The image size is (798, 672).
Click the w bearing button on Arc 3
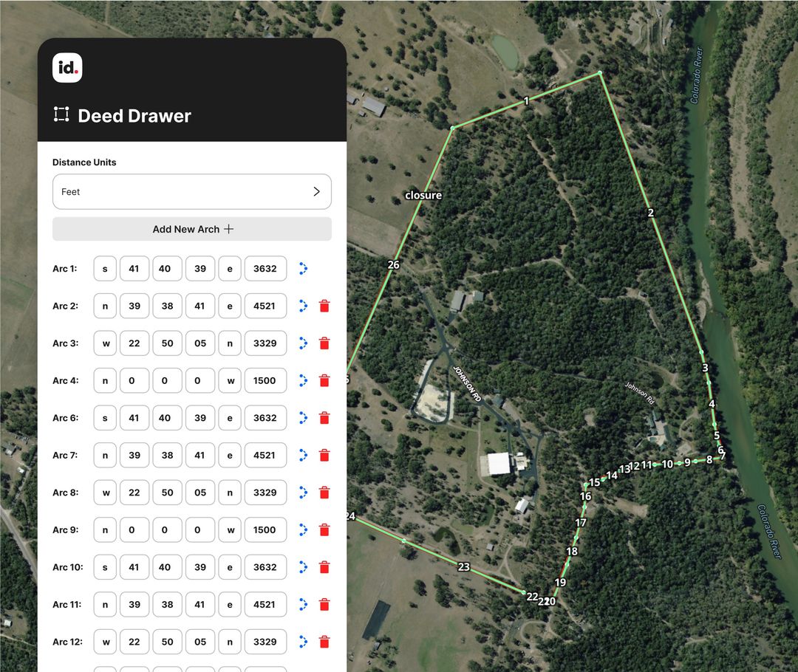click(104, 343)
